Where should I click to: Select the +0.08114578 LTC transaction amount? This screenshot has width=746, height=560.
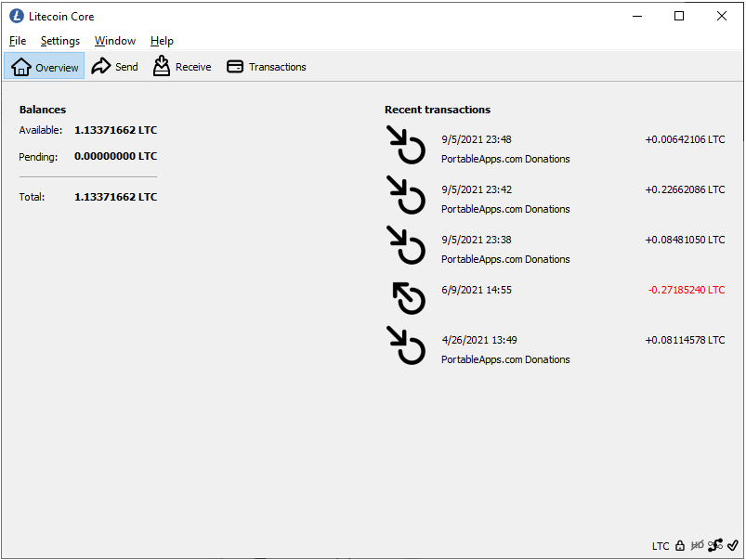click(685, 340)
